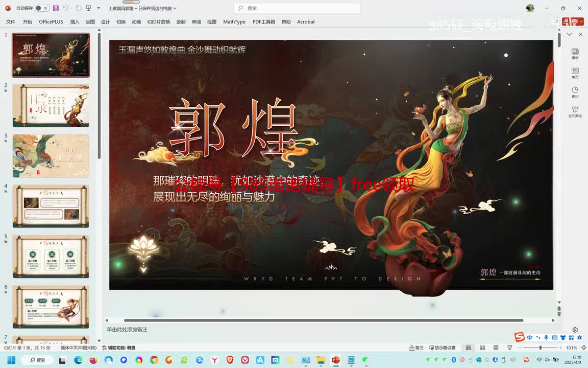Select slide 2 thumbnail (目录)
The width and height of the screenshot is (588, 368).
pyautogui.click(x=51, y=105)
